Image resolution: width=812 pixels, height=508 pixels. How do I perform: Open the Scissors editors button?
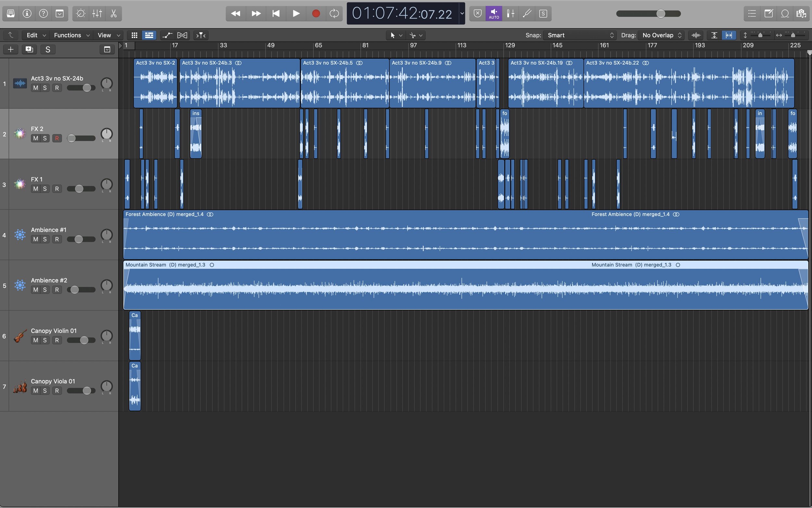tap(114, 13)
